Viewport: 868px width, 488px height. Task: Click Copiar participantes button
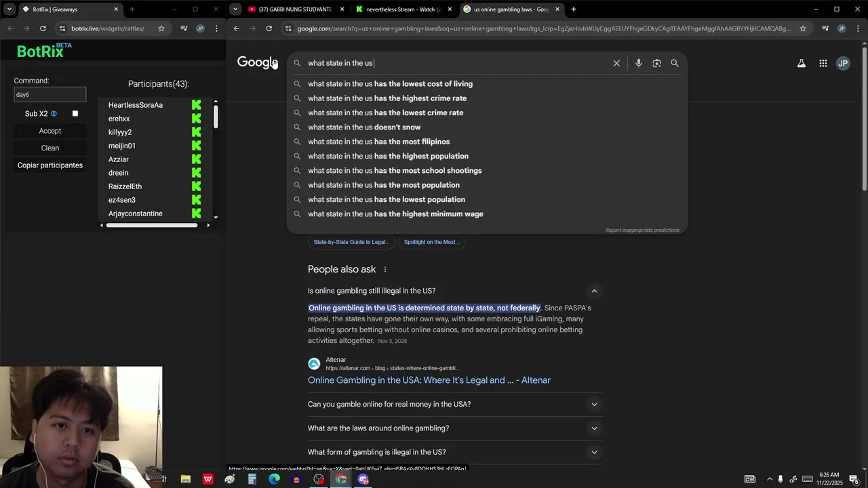click(x=50, y=165)
